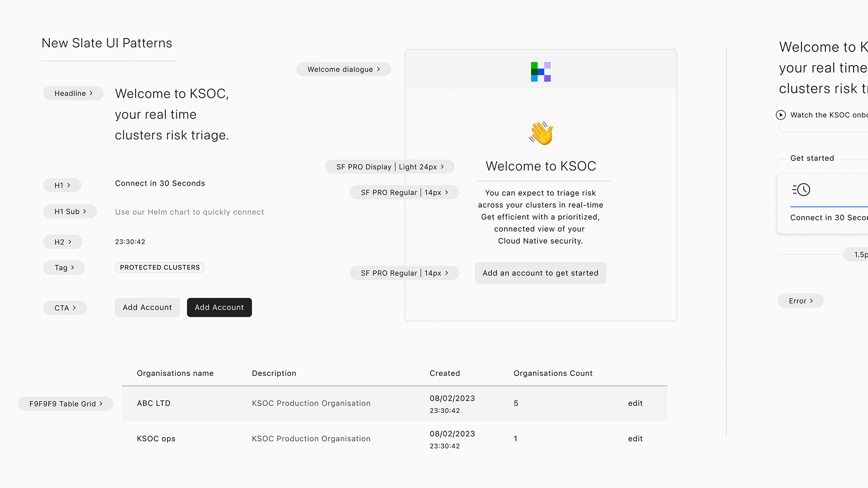
Task: Click the KSOC pixel logo in dialogue header
Action: click(x=541, y=72)
